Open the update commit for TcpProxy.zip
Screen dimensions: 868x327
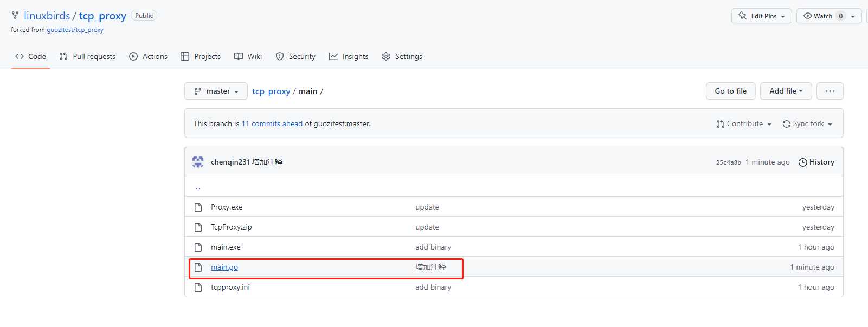click(427, 227)
